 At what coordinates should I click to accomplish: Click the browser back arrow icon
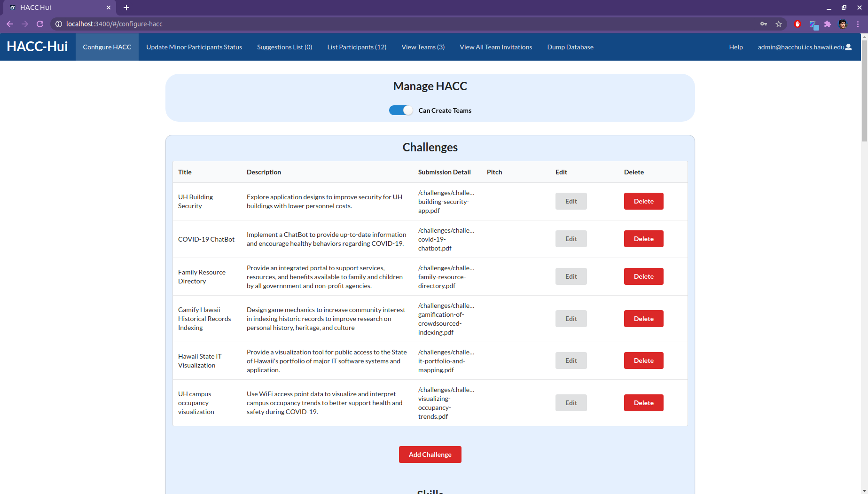tap(10, 24)
